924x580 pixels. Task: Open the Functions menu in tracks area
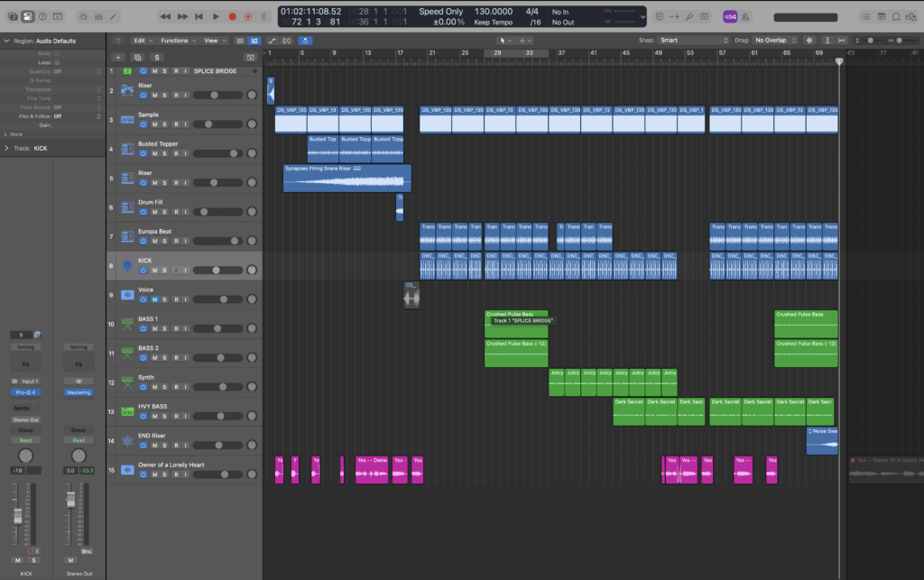pyautogui.click(x=177, y=41)
